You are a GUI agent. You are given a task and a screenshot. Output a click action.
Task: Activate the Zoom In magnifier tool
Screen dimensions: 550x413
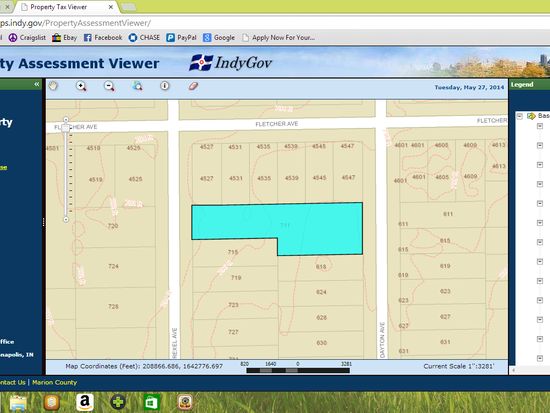(x=81, y=86)
